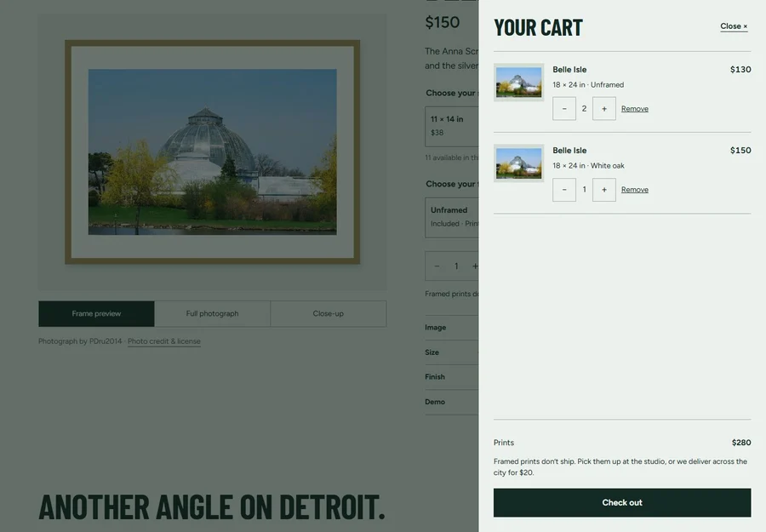The height and width of the screenshot is (532, 766).
Task: Open thumbnail of unframed Belle Isle cart item
Action: (x=519, y=82)
